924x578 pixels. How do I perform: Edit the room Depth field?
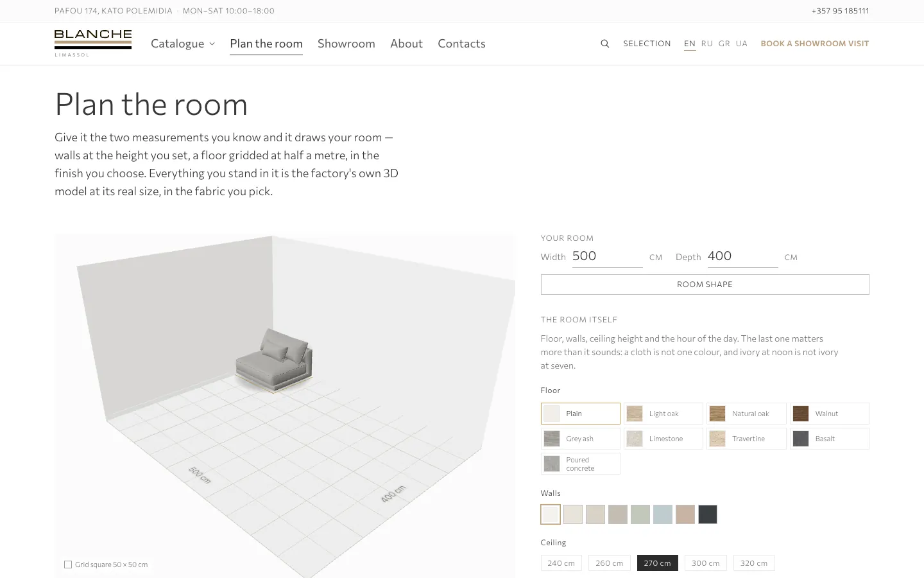[742, 256]
